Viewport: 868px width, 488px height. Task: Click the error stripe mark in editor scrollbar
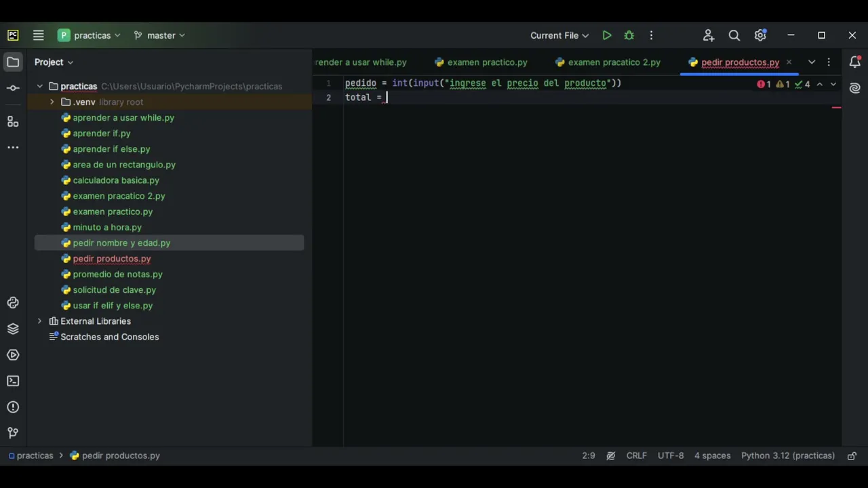tap(837, 107)
